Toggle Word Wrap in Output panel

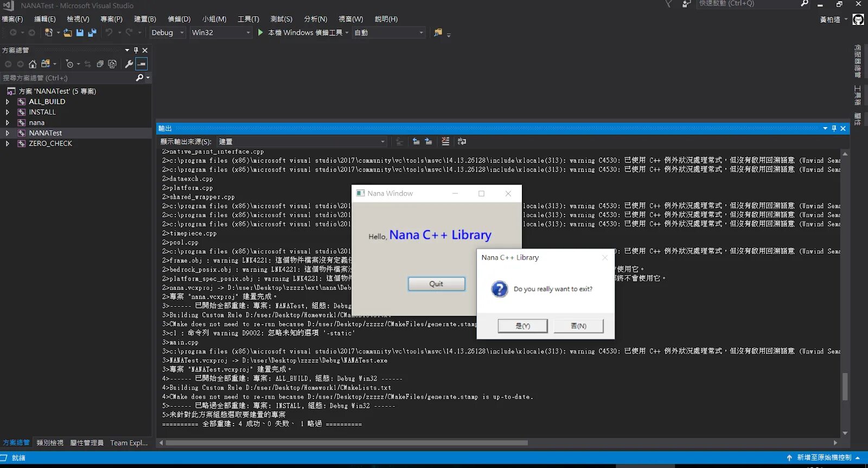click(462, 141)
